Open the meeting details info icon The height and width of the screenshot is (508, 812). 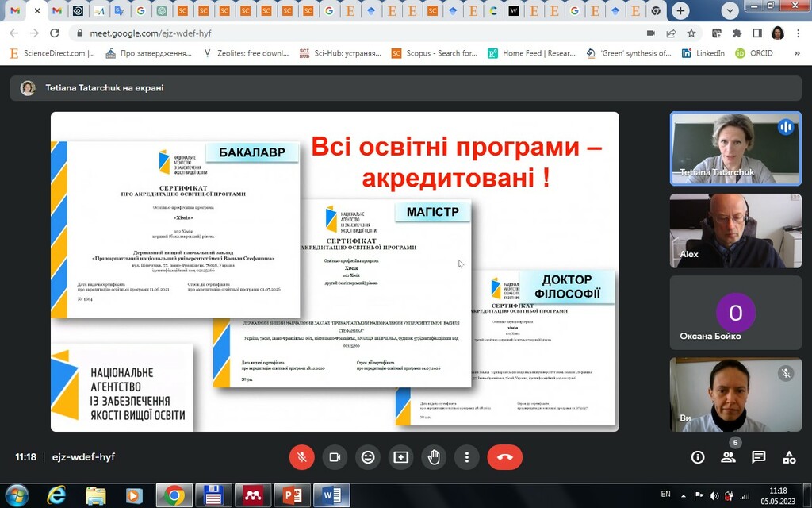click(698, 457)
